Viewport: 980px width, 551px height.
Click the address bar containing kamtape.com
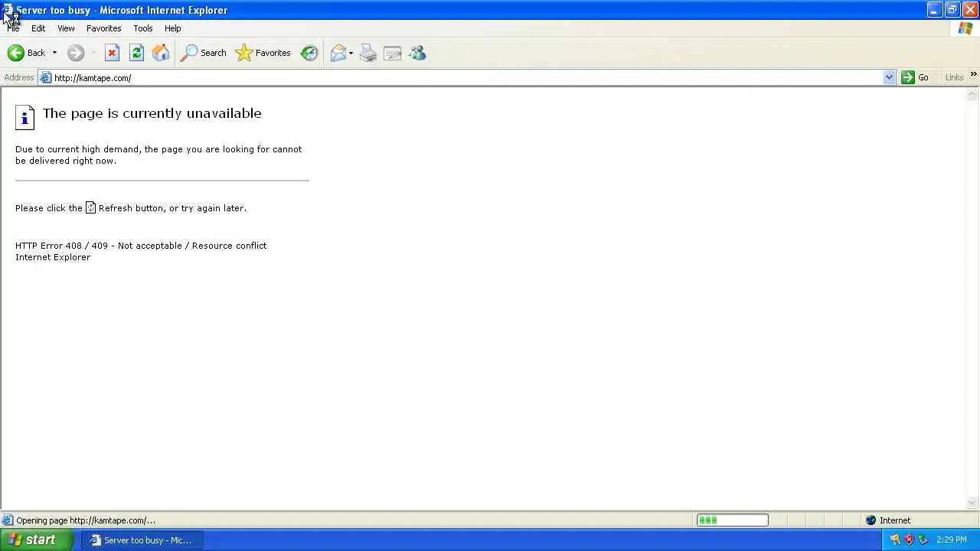(467, 77)
